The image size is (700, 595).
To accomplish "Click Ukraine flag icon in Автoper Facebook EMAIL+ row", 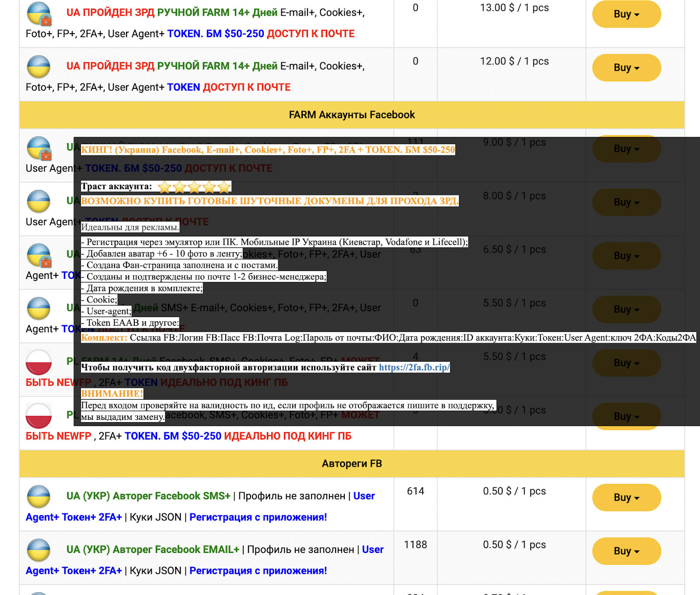I will pos(38,550).
